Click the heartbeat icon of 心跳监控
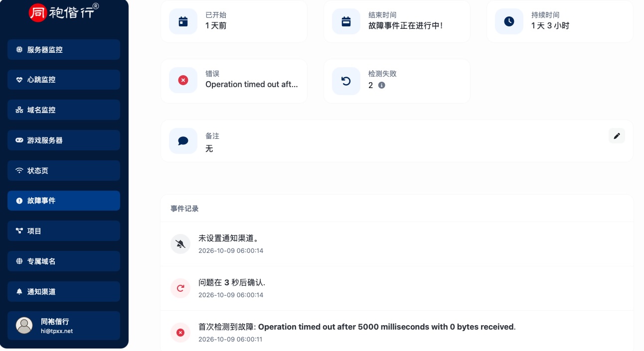The height and width of the screenshot is (351, 644). 19,80
